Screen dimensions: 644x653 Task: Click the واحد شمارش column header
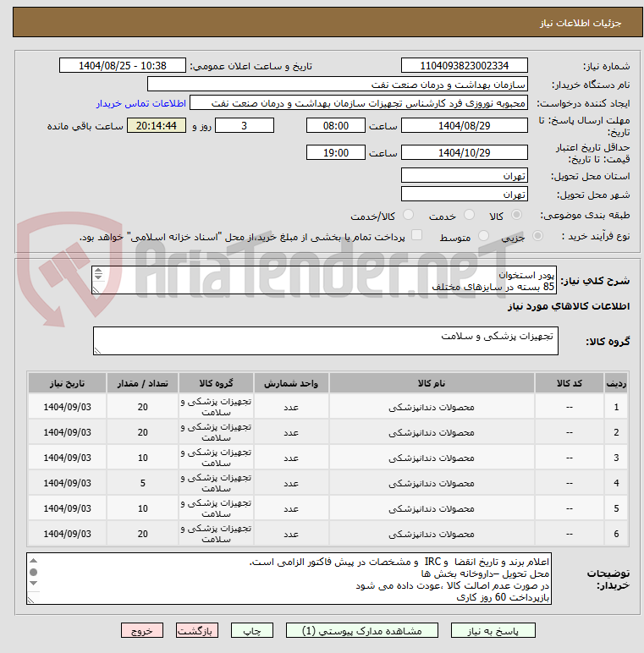(291, 383)
